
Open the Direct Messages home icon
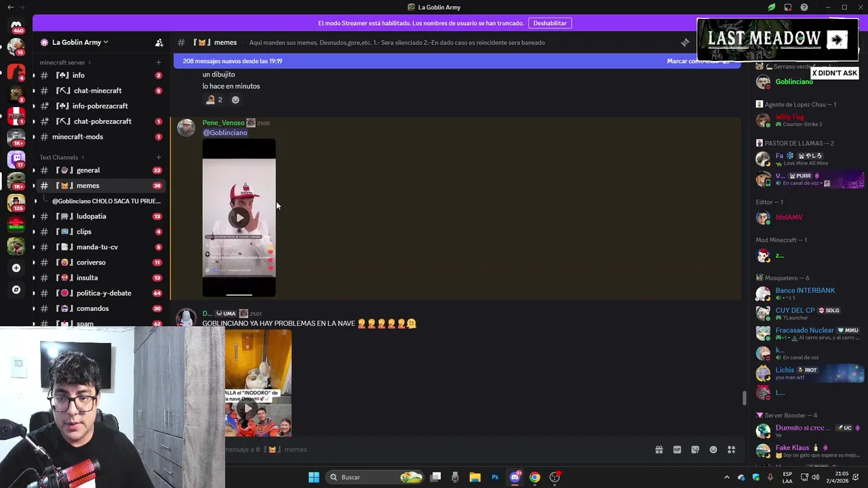coord(16,26)
